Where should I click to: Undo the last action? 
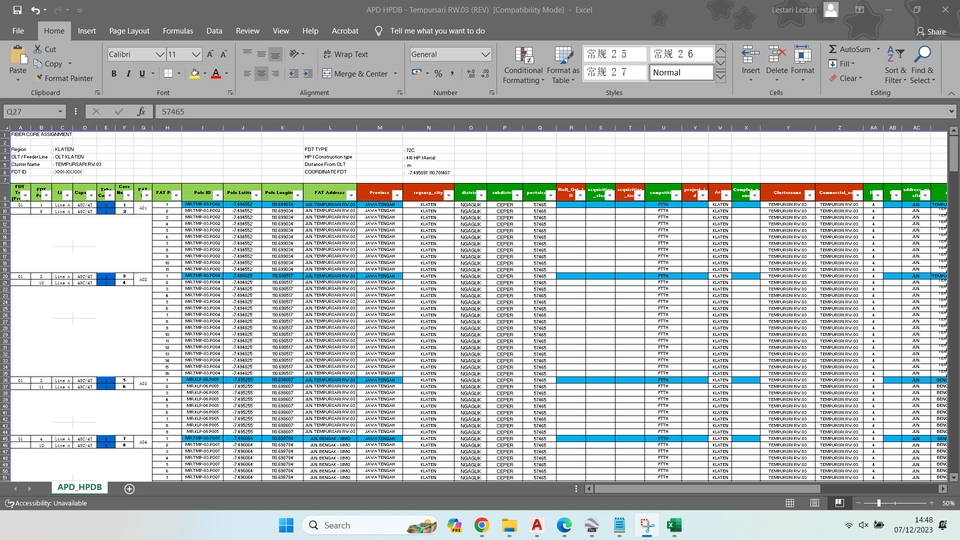click(36, 10)
